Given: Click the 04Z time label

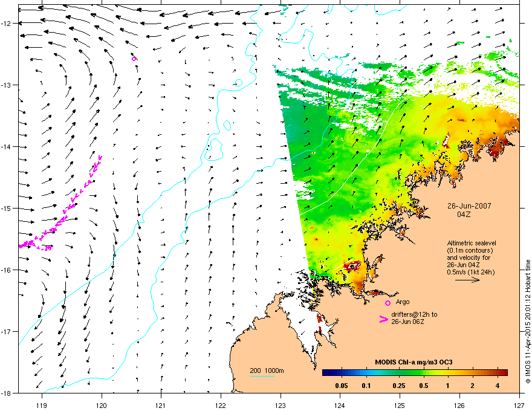Looking at the screenshot, I should coord(464,215).
